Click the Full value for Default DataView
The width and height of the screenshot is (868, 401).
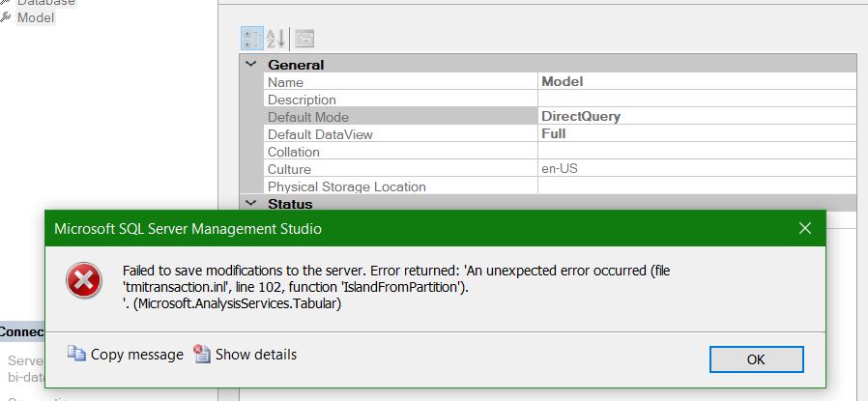click(697, 134)
